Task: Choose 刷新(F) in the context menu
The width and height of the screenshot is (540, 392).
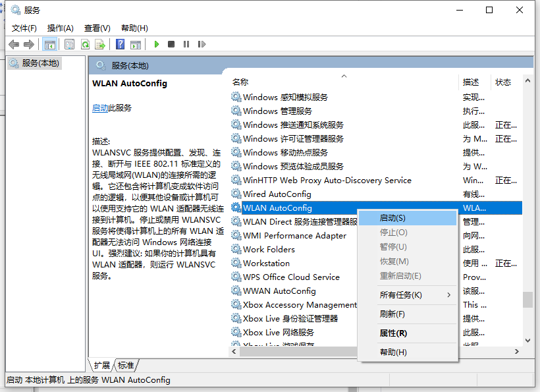Action: (408, 314)
